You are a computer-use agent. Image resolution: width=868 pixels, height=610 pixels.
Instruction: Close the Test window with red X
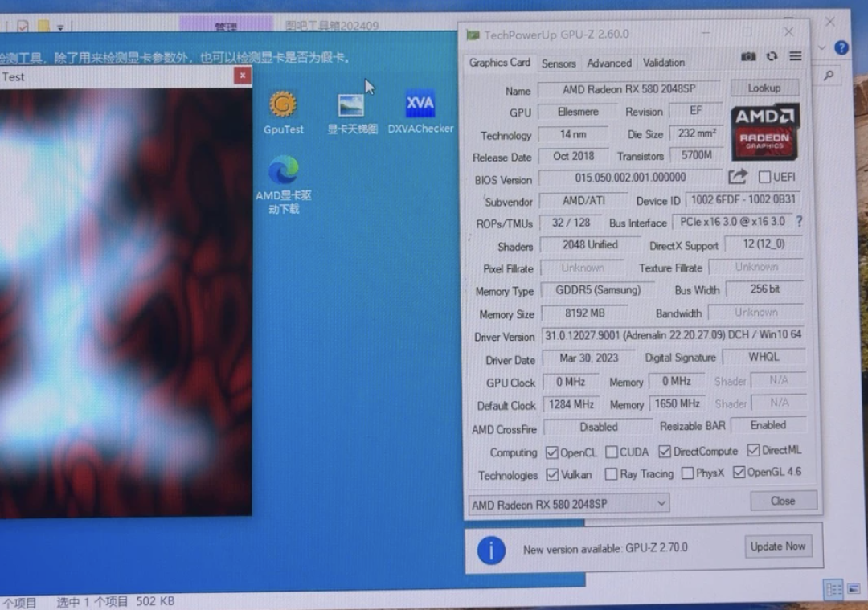tap(243, 76)
